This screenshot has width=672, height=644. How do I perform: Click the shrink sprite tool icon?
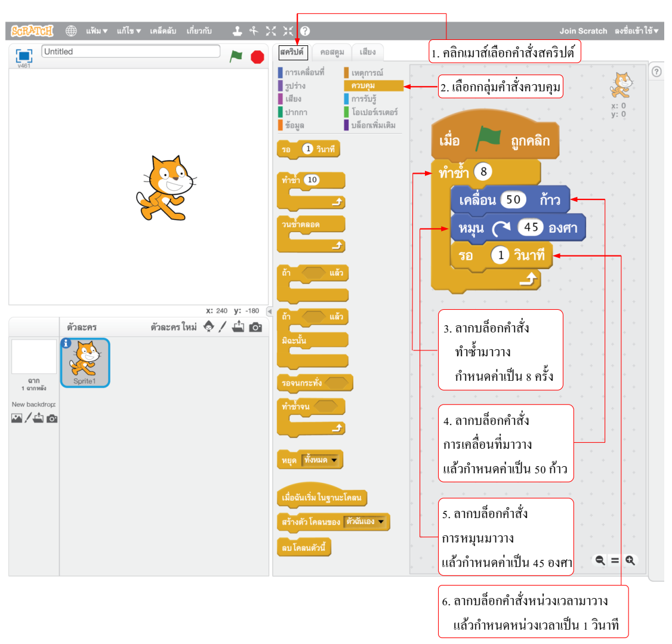click(x=288, y=31)
